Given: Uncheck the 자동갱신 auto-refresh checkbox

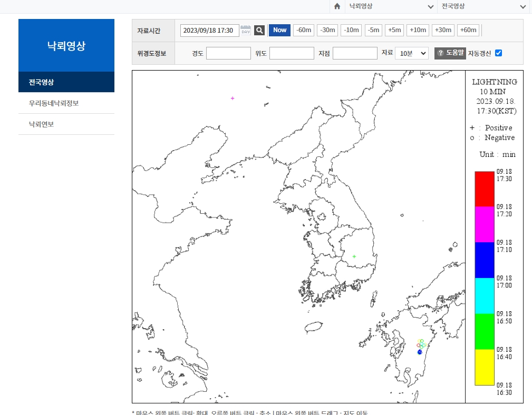Looking at the screenshot, I should tap(498, 53).
